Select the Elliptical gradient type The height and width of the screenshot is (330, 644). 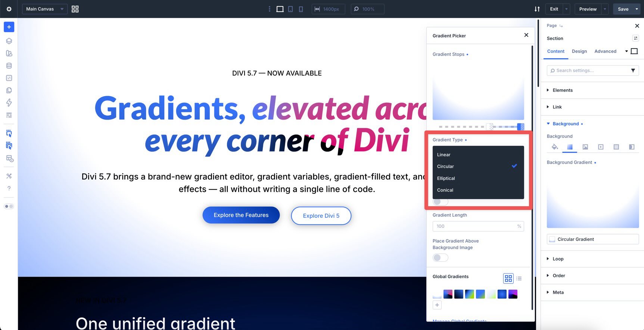tap(478, 178)
